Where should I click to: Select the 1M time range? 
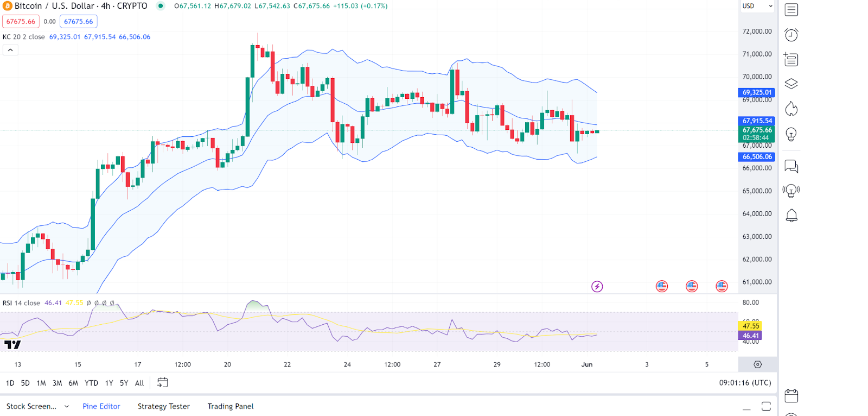pyautogui.click(x=41, y=383)
